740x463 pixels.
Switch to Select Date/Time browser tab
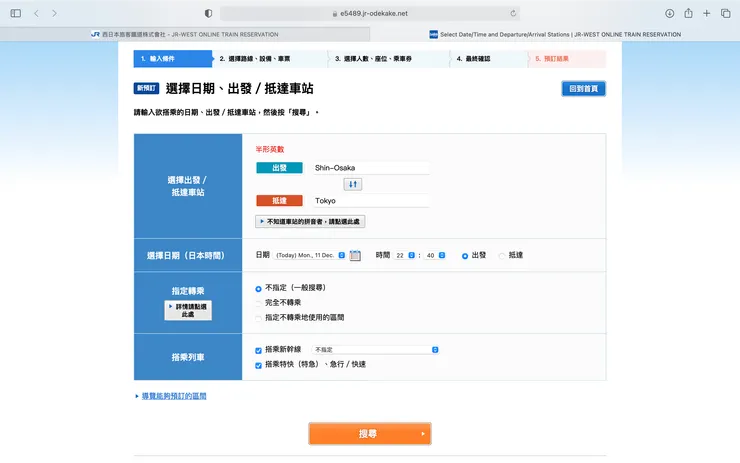coord(555,34)
